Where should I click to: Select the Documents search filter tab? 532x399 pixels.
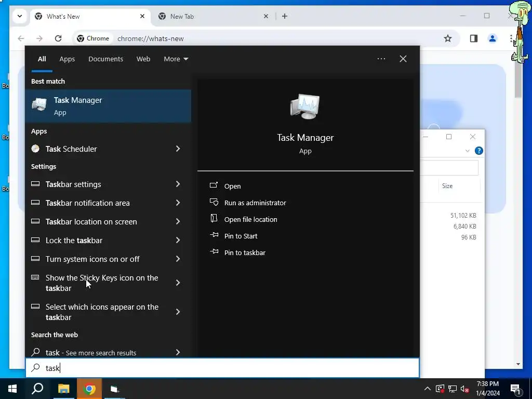click(x=105, y=59)
